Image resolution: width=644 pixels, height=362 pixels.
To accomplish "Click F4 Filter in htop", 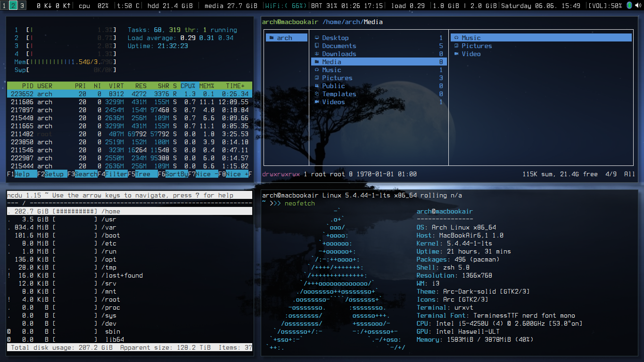I will pyautogui.click(x=112, y=174).
